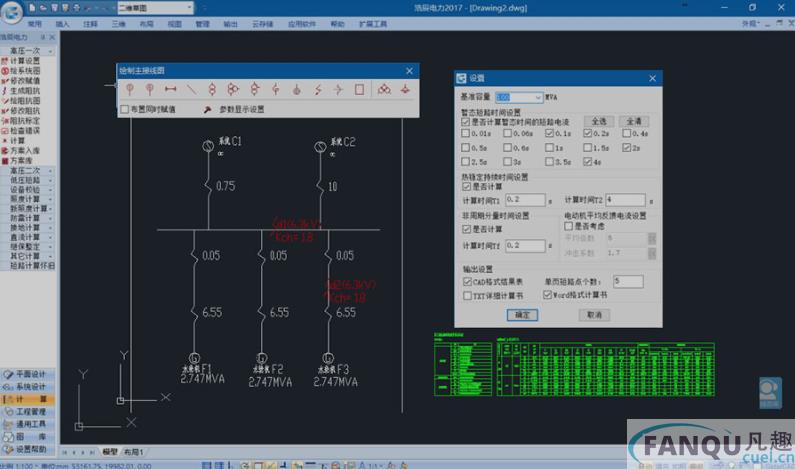The width and height of the screenshot is (795, 469).
Task: Select the short-circuit point lightning icon
Action: click(x=318, y=89)
